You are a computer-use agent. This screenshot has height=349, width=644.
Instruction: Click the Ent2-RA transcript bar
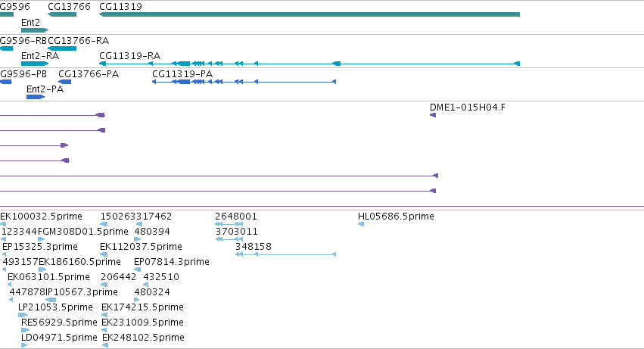pyautogui.click(x=35, y=64)
